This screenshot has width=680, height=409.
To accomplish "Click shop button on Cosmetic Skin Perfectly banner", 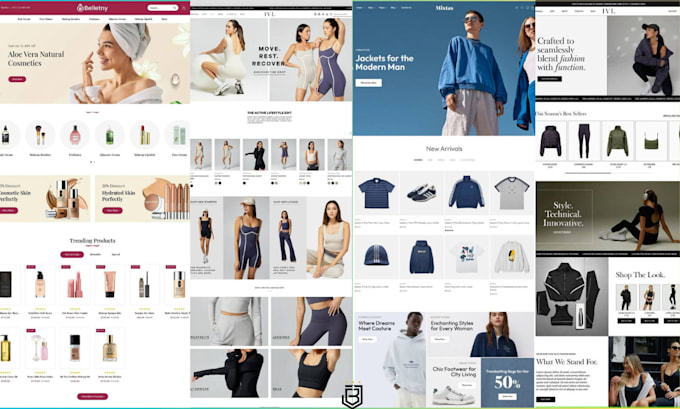I will tap(8, 210).
